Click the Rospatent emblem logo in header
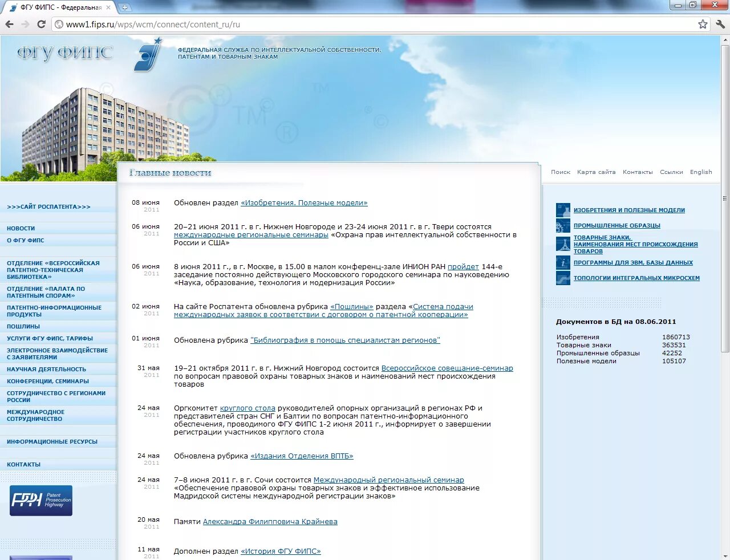The image size is (730, 560). pos(148,55)
